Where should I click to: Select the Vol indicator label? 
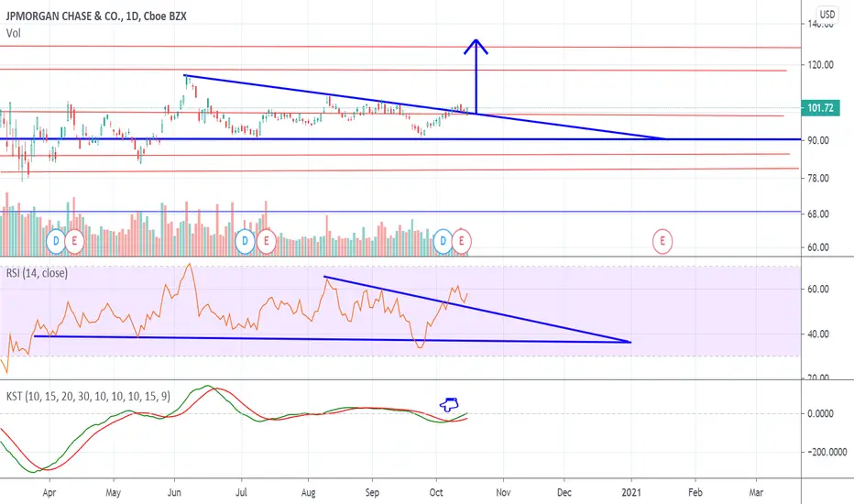click(14, 33)
